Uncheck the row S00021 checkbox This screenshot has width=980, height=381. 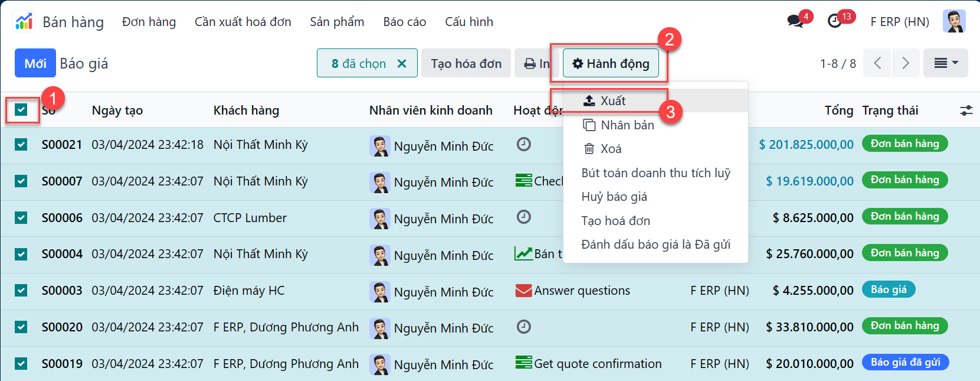click(x=21, y=145)
